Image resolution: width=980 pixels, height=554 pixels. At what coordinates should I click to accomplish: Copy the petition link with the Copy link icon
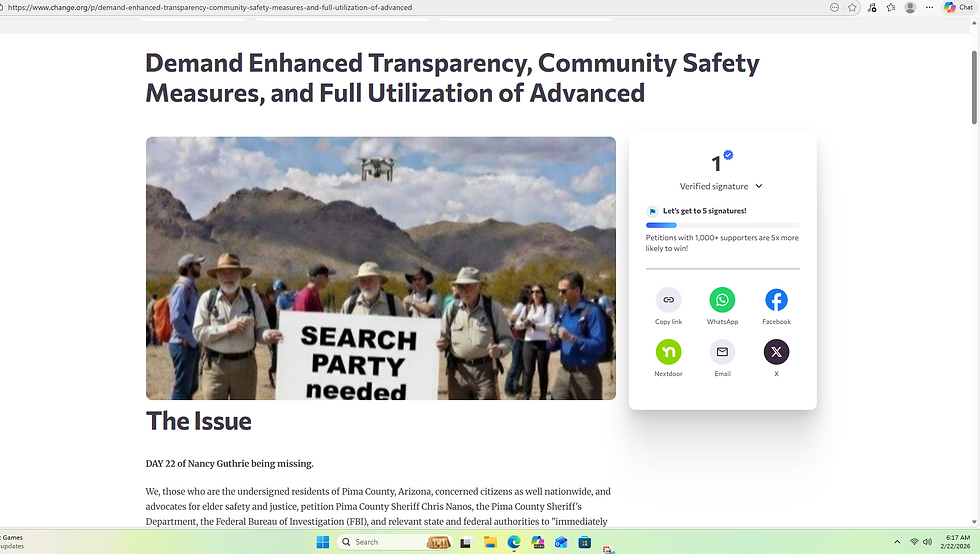[x=668, y=300]
